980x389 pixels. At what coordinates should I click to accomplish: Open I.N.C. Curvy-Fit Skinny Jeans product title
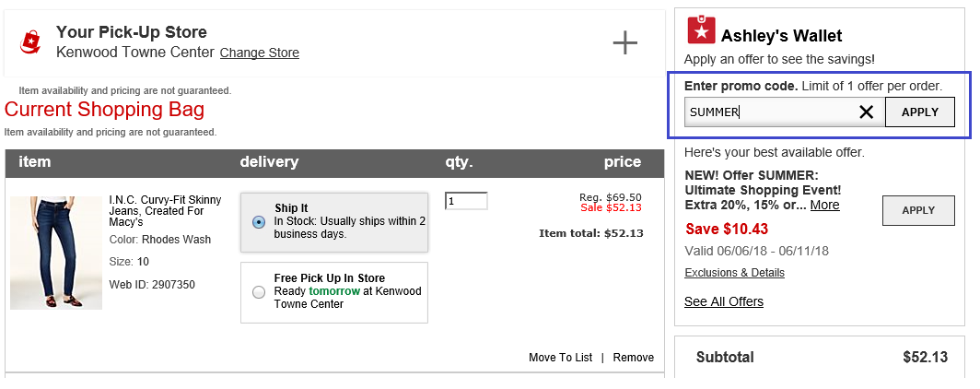(x=166, y=210)
